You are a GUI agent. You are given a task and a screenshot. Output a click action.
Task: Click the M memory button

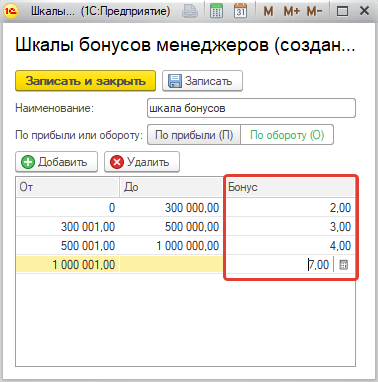tap(268, 11)
